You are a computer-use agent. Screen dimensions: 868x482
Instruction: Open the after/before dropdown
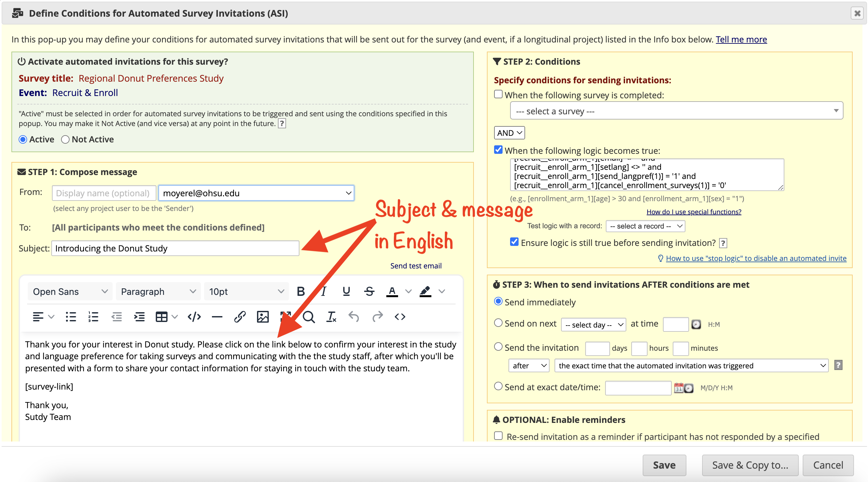529,366
